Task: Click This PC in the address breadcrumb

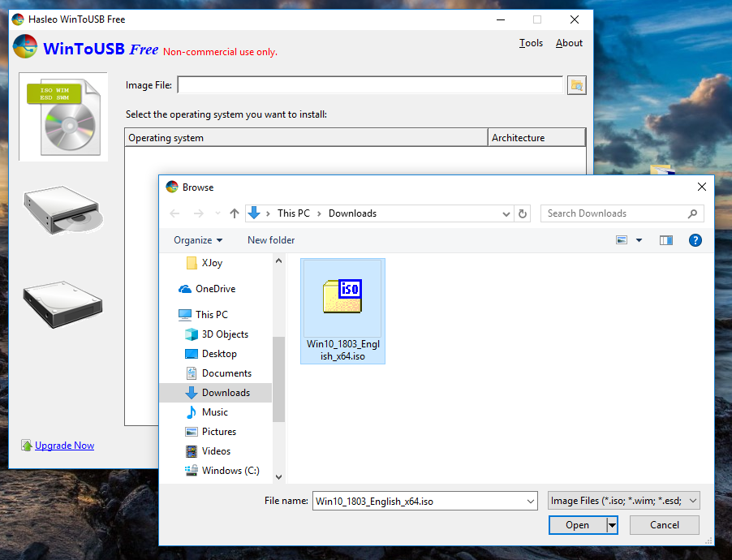Action: tap(294, 213)
